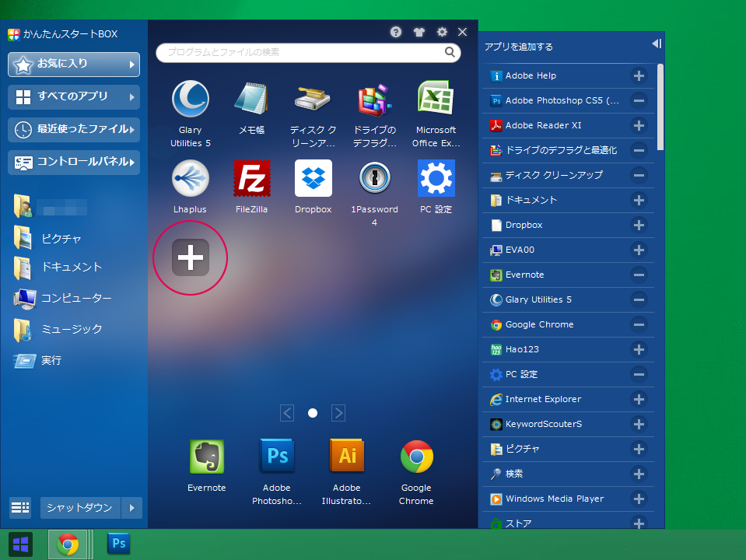Launch Adobe Illustrator from the bottom dock
Image resolution: width=746 pixels, height=560 pixels.
pyautogui.click(x=347, y=456)
